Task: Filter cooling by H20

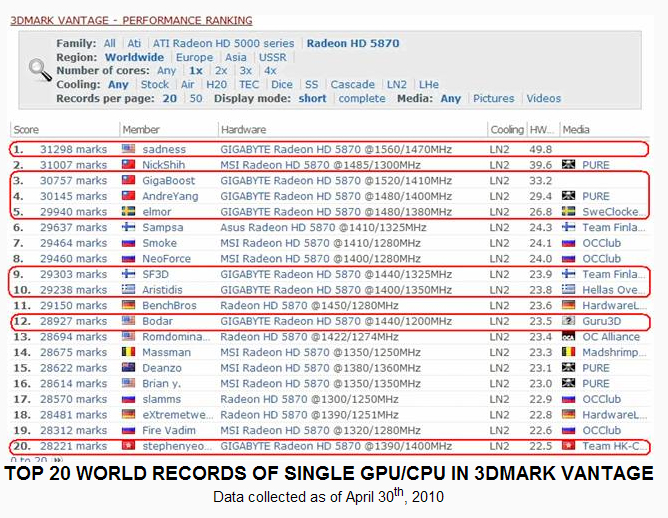Action: pyautogui.click(x=217, y=84)
